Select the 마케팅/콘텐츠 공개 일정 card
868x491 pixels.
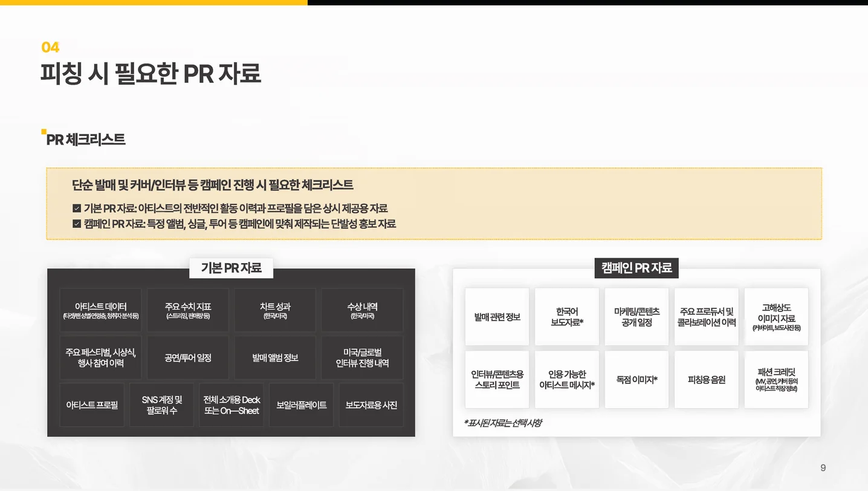(636, 317)
